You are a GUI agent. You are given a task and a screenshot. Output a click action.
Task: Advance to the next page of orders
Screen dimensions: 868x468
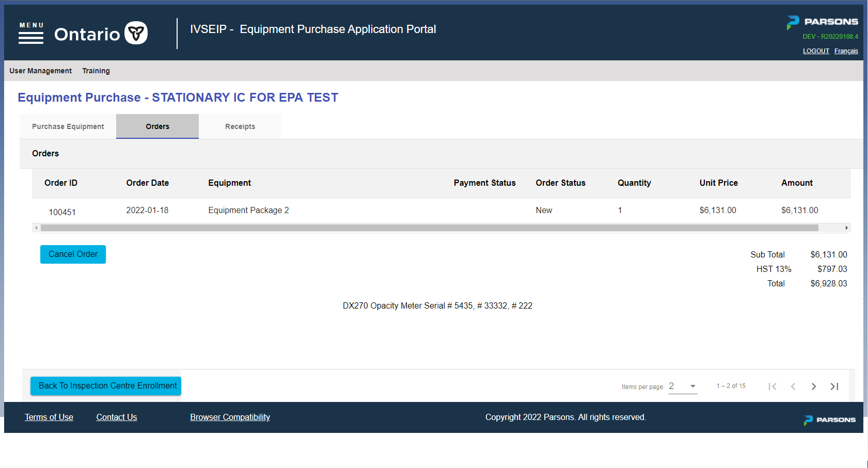point(814,386)
